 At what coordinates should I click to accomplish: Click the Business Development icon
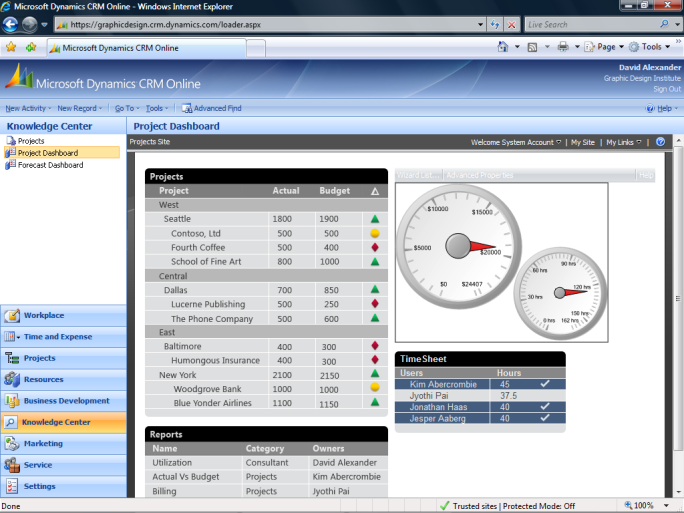[12, 400]
